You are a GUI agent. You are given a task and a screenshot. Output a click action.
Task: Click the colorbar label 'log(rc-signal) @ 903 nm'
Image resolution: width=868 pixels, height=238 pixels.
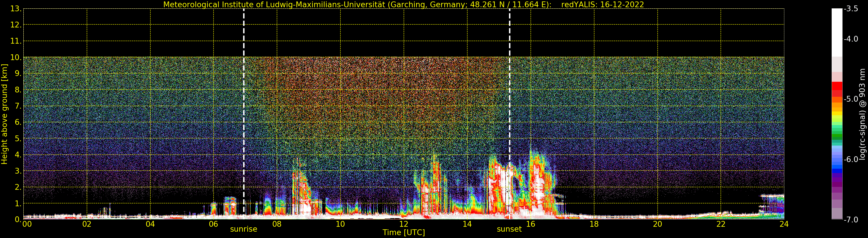pos(862,114)
